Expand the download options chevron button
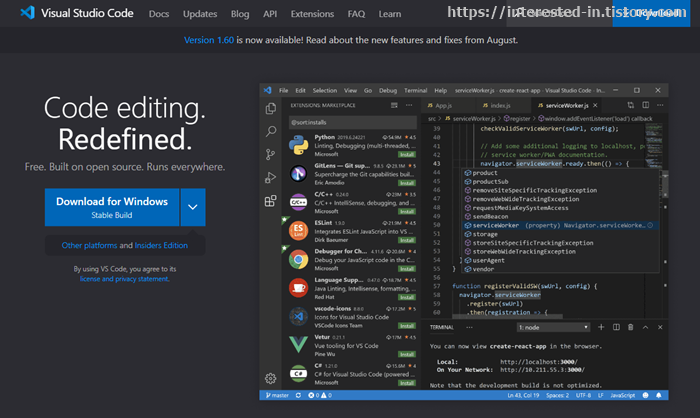This screenshot has width=700, height=418. pyautogui.click(x=193, y=207)
